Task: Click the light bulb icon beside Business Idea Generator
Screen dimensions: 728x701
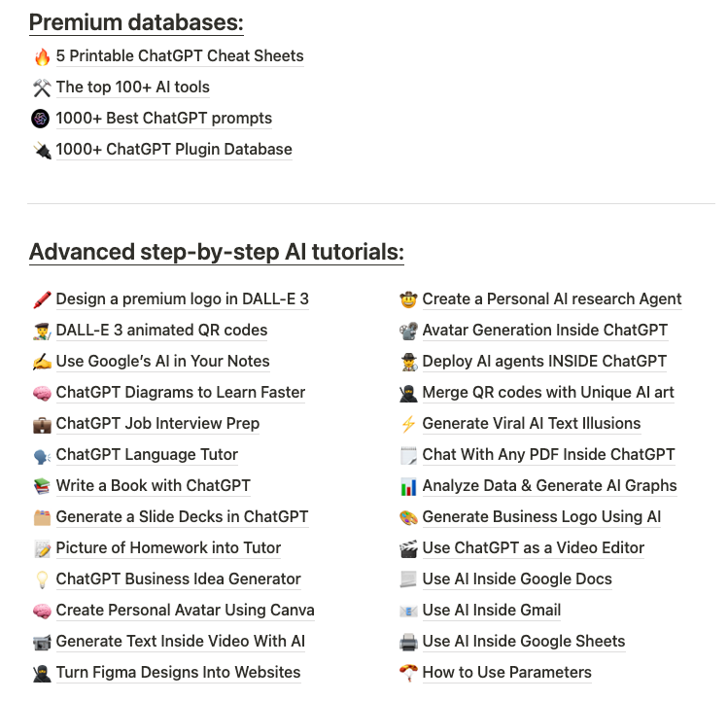Action: pyautogui.click(x=42, y=579)
